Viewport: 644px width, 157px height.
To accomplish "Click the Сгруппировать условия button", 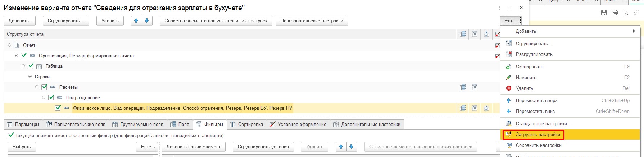I will (263, 147).
